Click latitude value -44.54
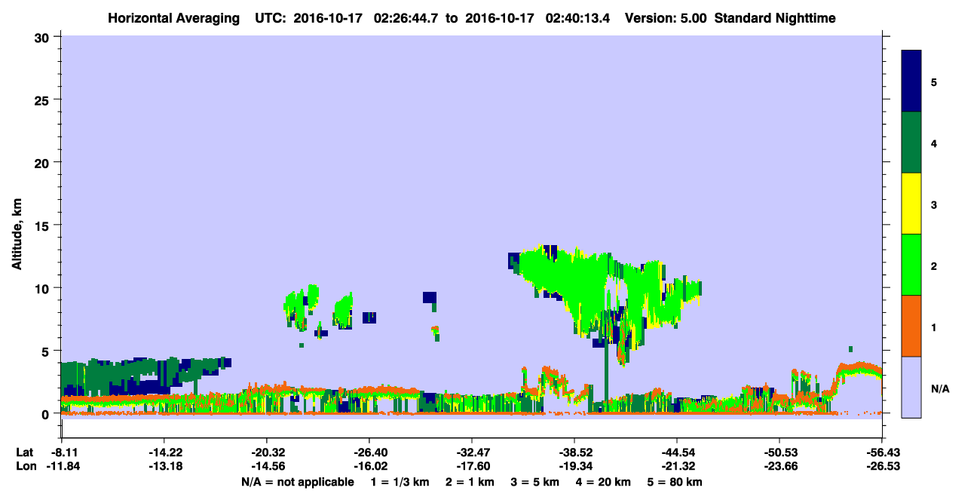The image size is (980, 503). point(677,452)
